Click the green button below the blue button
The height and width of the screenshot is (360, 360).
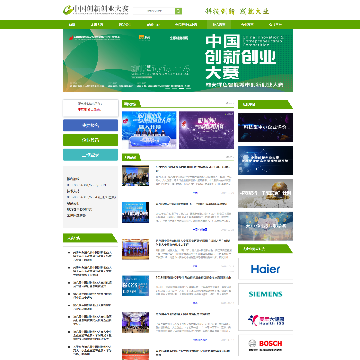(x=90, y=140)
